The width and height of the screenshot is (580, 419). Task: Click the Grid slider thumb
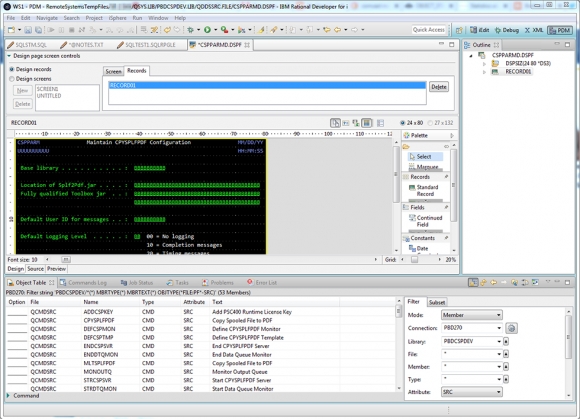click(x=415, y=260)
